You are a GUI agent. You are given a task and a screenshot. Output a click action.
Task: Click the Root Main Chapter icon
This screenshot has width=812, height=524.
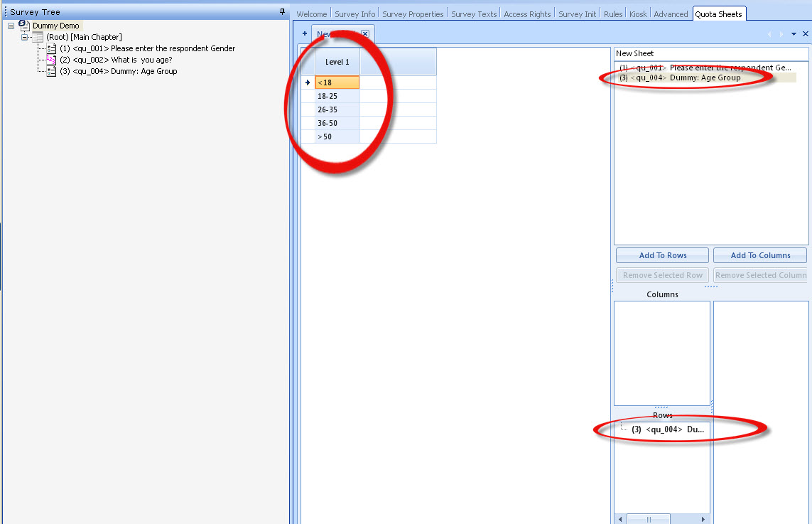tap(37, 37)
